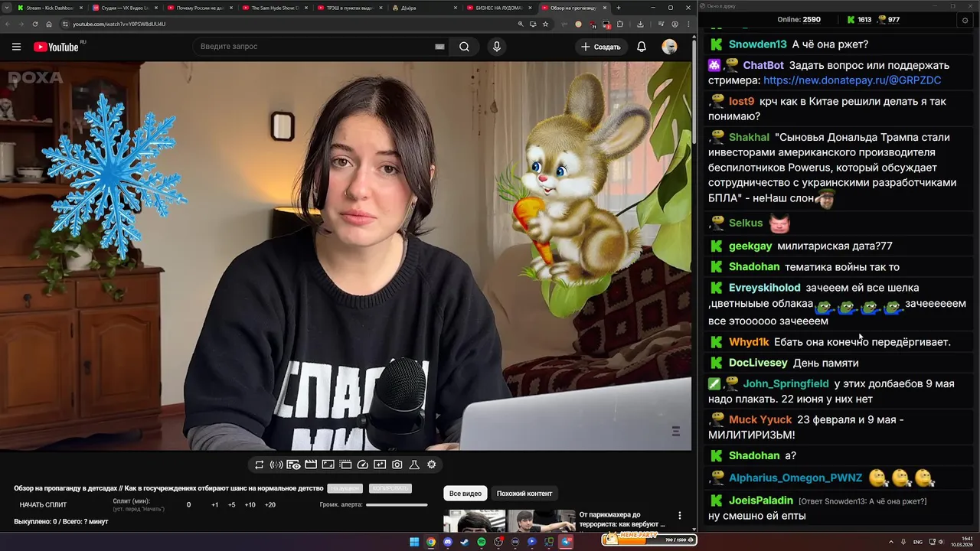Click the broadcast signal icon in the overlay toolbar

pos(276,465)
